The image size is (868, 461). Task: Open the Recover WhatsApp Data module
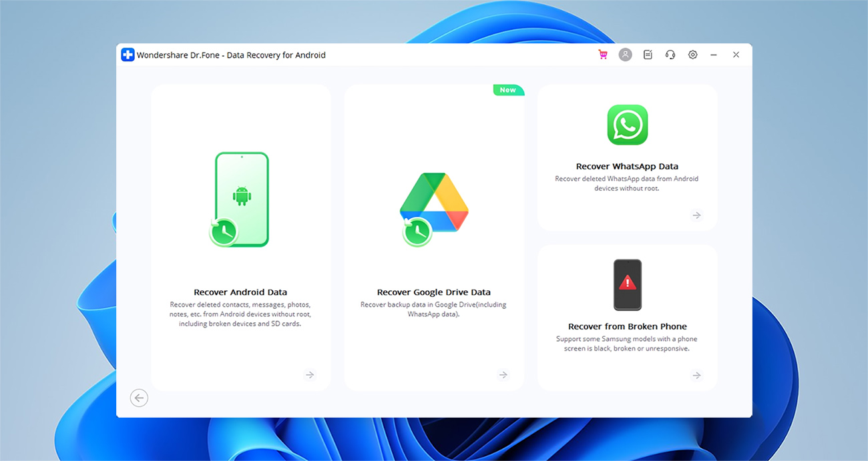[627, 165]
